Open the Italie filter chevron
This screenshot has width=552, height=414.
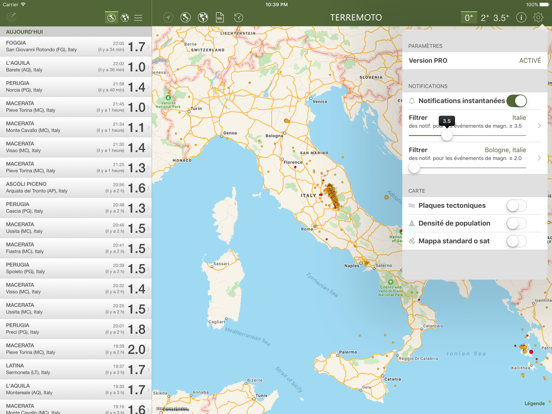pyautogui.click(x=539, y=126)
